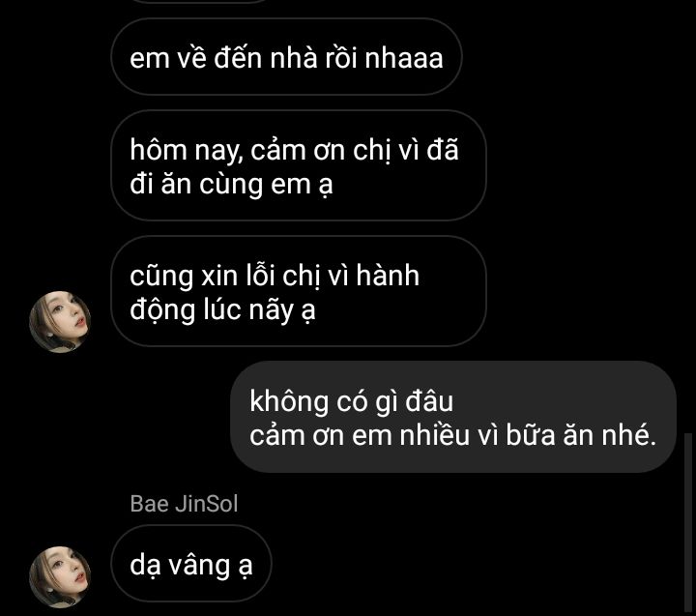Tap the bubble starting 'cũng xin lỗi chị'

coord(299,291)
